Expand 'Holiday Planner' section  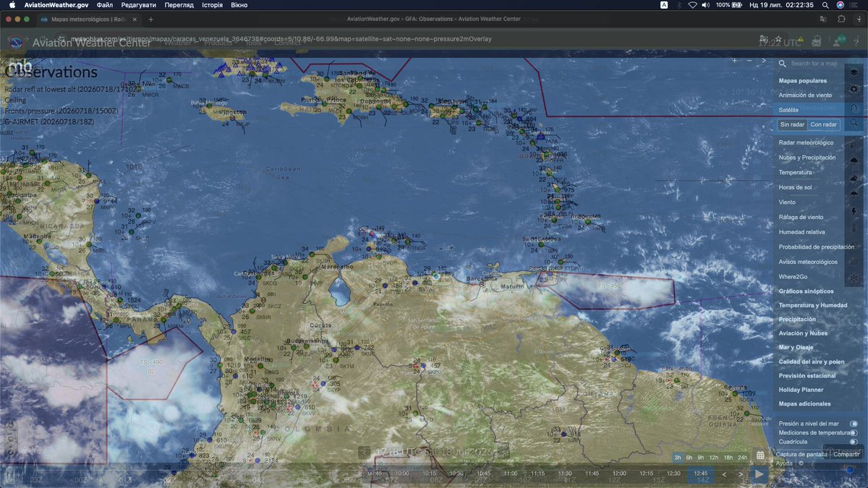(x=801, y=390)
